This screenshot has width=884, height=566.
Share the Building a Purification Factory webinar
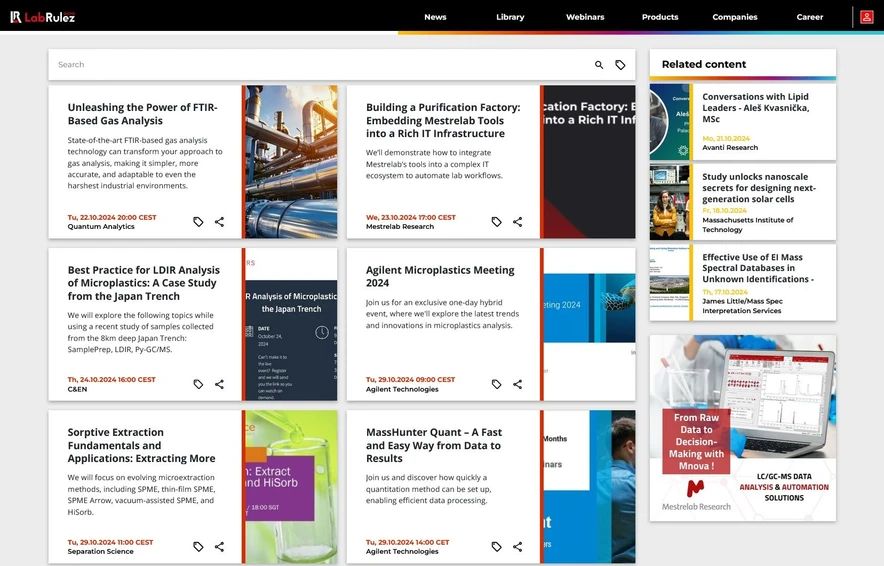[x=518, y=222]
